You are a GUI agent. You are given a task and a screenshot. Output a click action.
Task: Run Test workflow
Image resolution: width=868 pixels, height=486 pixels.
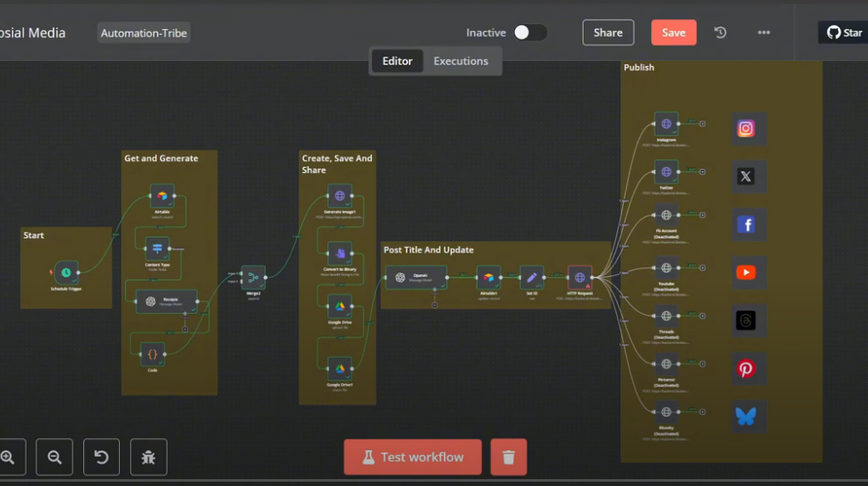(412, 457)
